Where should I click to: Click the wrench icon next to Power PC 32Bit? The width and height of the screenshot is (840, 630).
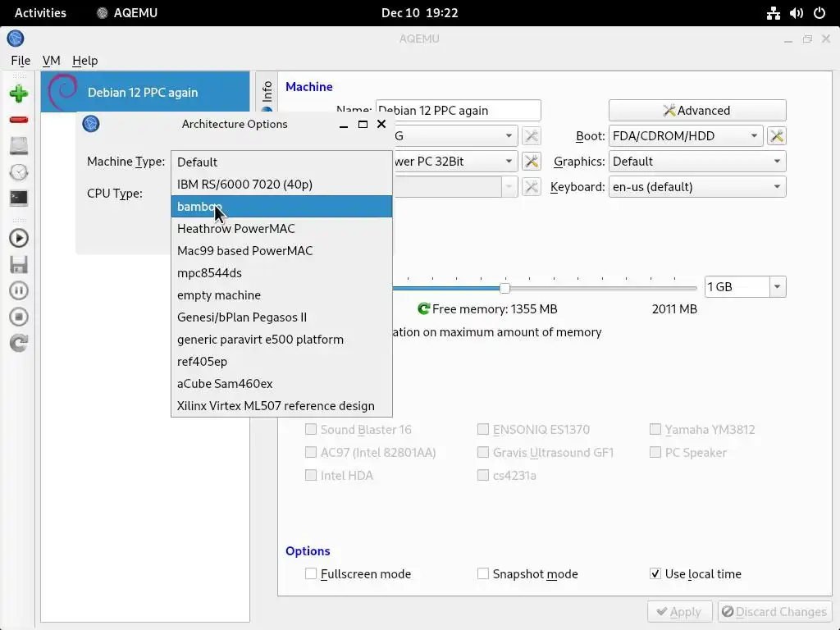[532, 162]
